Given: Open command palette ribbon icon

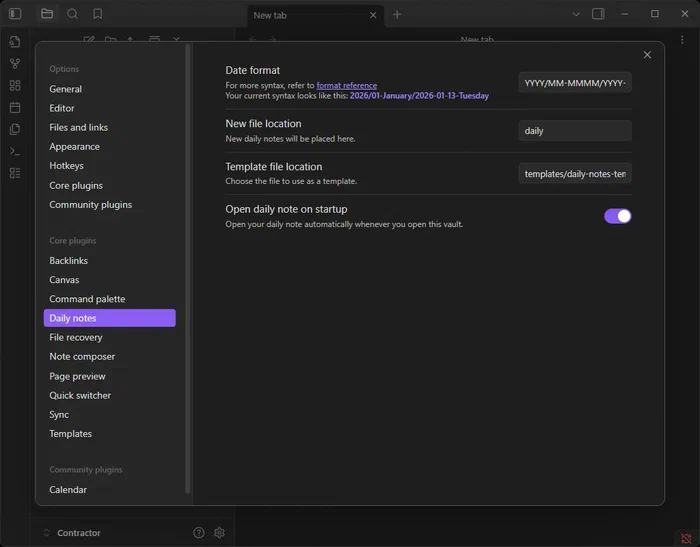Looking at the screenshot, I should tap(15, 151).
